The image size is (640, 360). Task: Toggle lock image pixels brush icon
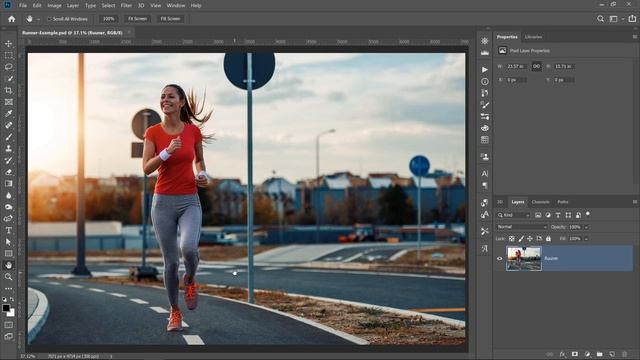tap(521, 238)
